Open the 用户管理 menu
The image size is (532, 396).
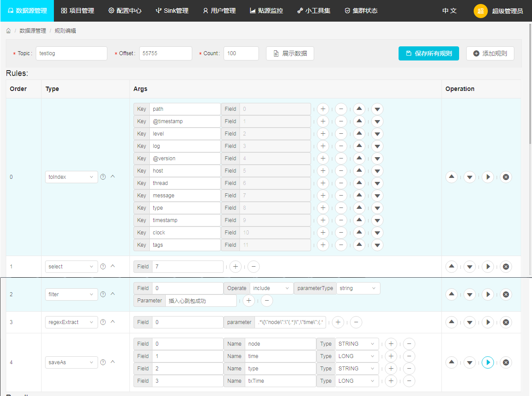pyautogui.click(x=219, y=11)
